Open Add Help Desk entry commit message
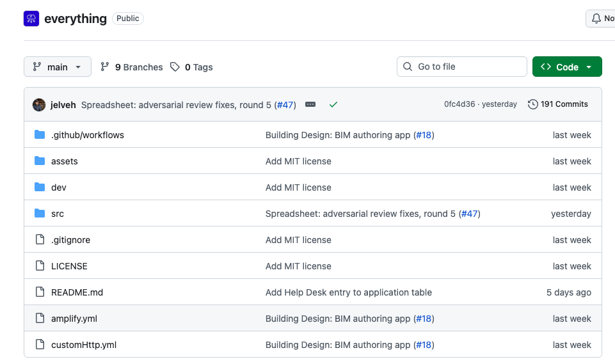Screen dimensions: 615x364 349,292
